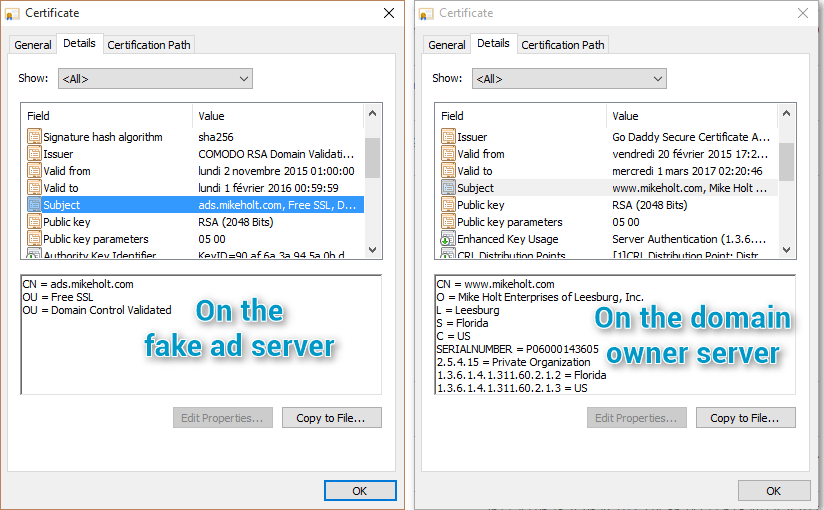Select 'ads.mikeholt.com, Free SSL, D...' subject value
The width and height of the screenshot is (824, 510).
tap(277, 205)
